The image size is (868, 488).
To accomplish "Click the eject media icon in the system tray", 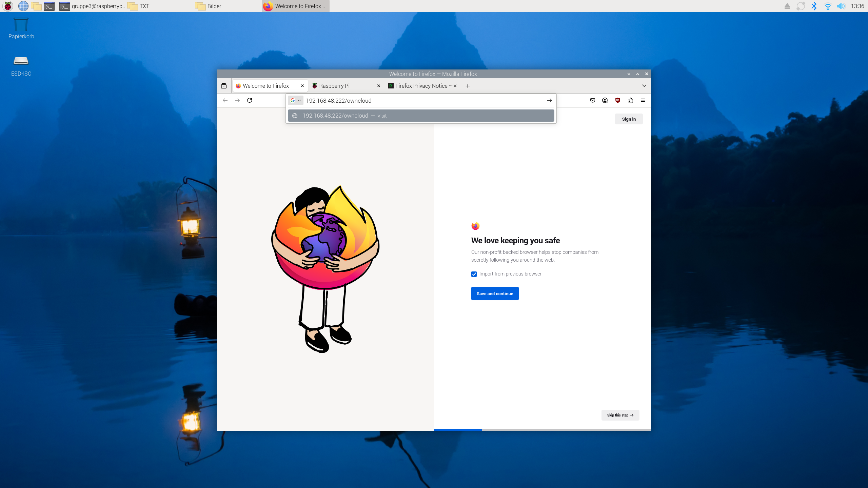I will 787,6.
